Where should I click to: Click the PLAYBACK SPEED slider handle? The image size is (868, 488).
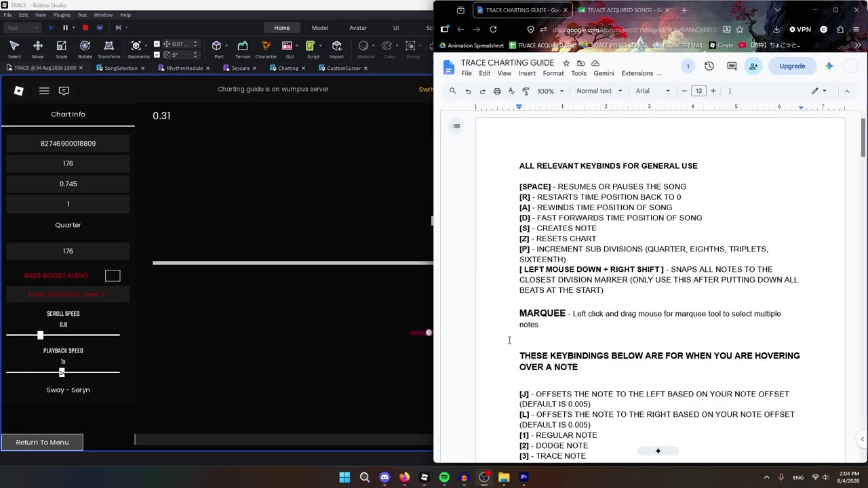62,372
